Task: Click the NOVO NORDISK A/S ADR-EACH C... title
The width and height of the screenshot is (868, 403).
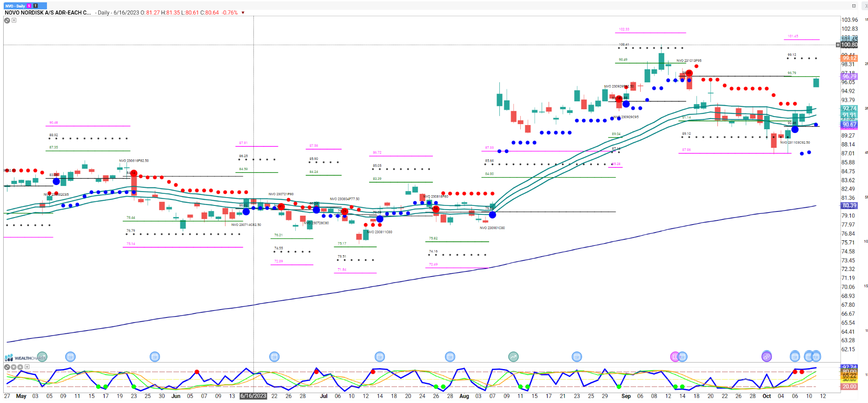Action: tap(48, 13)
